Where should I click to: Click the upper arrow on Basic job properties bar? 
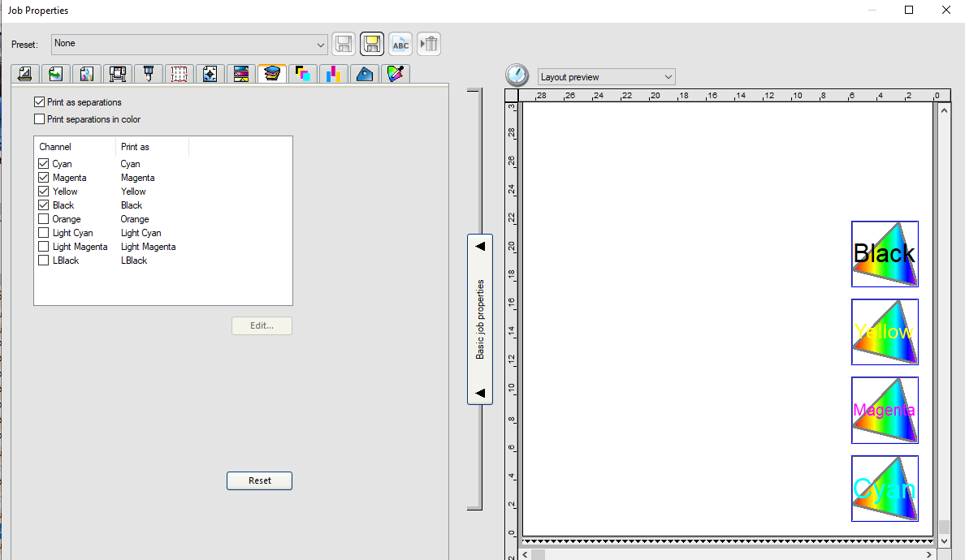pos(480,246)
